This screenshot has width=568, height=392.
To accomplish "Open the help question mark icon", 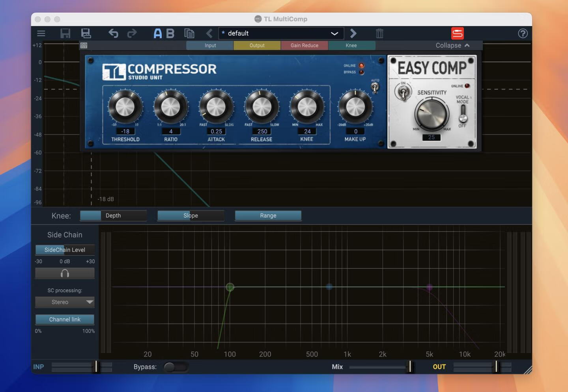I will [x=523, y=33].
